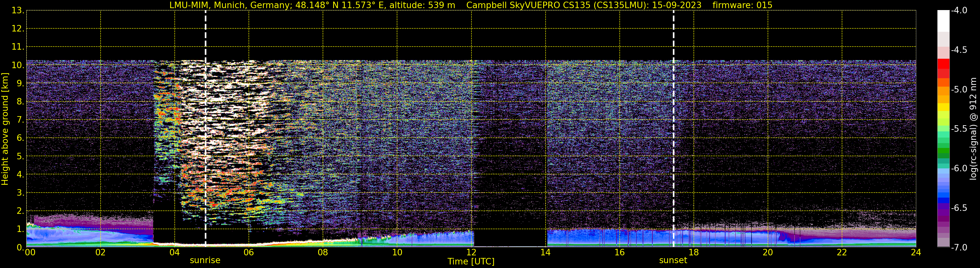Click the '7.' label on the height axis
Image resolution: width=980 pixels, height=268 pixels.
(20, 120)
